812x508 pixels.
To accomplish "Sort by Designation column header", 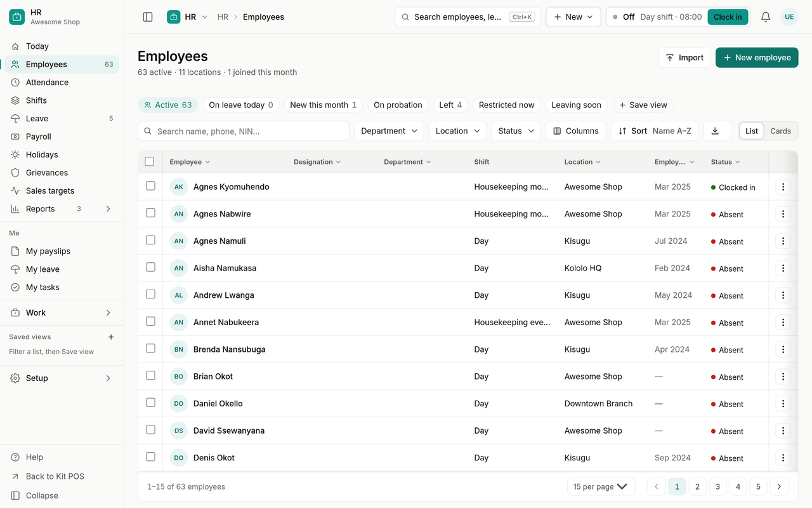I will click(x=317, y=162).
